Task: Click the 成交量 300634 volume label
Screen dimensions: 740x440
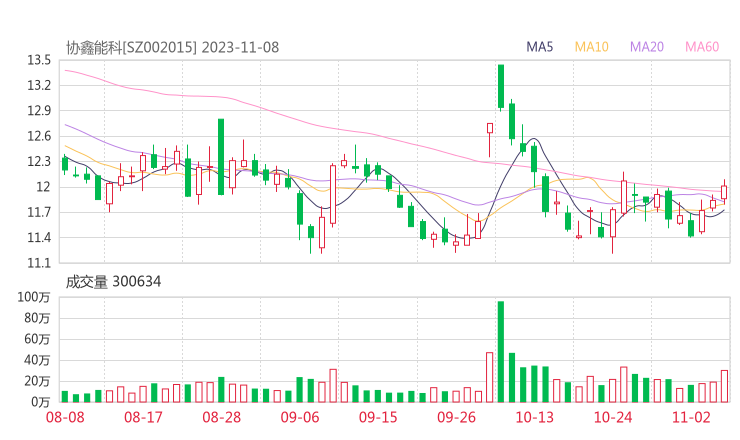Action: (x=113, y=282)
